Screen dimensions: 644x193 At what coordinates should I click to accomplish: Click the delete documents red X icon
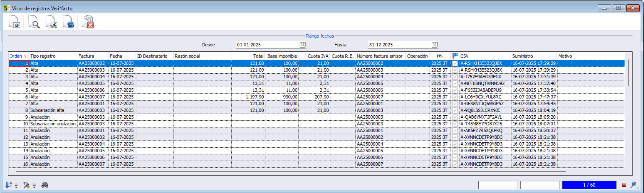pos(88,22)
